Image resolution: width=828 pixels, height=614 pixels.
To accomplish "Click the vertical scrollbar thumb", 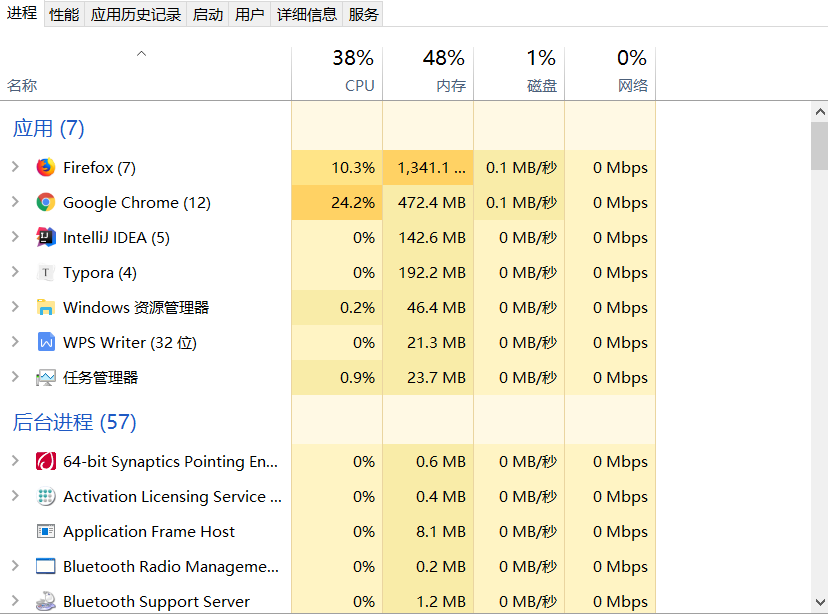I will (x=819, y=145).
